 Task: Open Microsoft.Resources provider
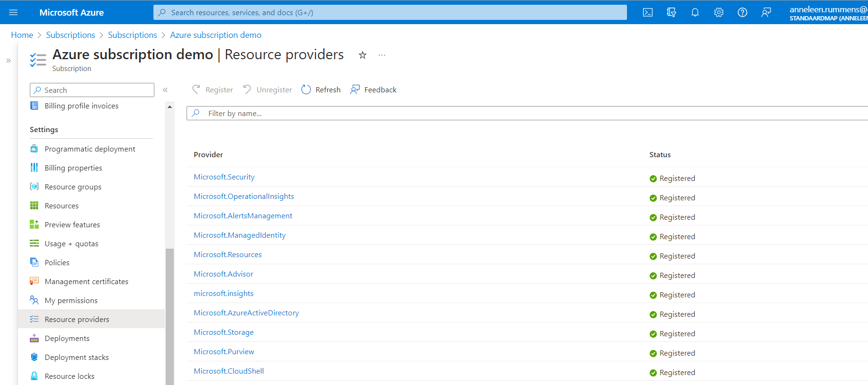coord(228,254)
